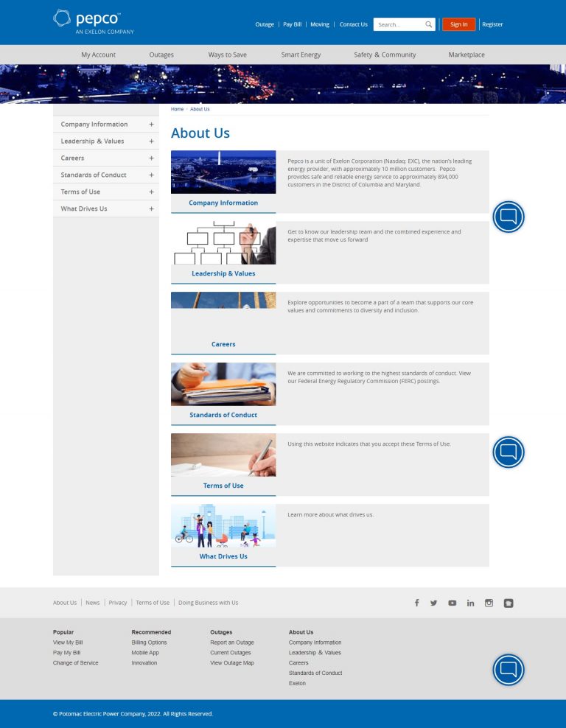
Task: Open the Facebook social icon
Action: [x=416, y=603]
